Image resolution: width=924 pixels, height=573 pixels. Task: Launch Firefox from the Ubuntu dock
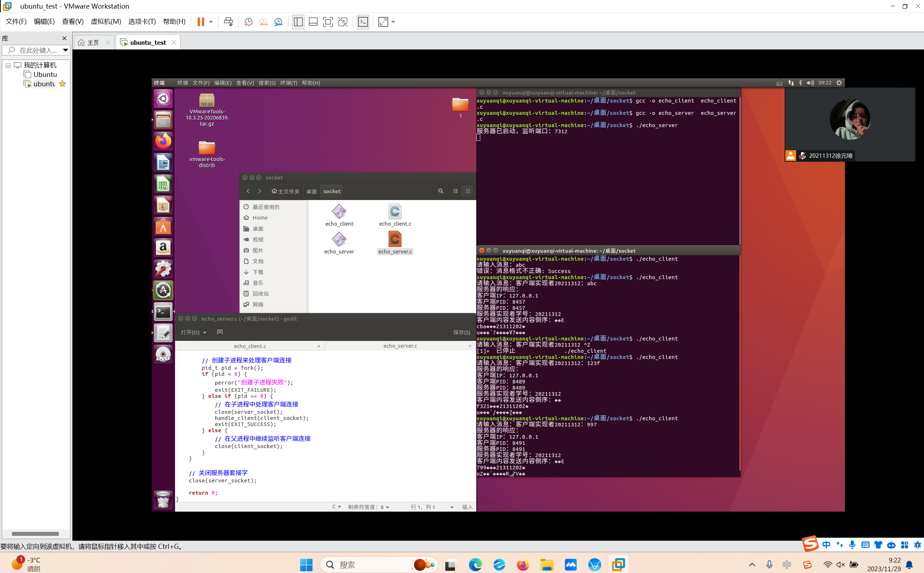tap(163, 142)
